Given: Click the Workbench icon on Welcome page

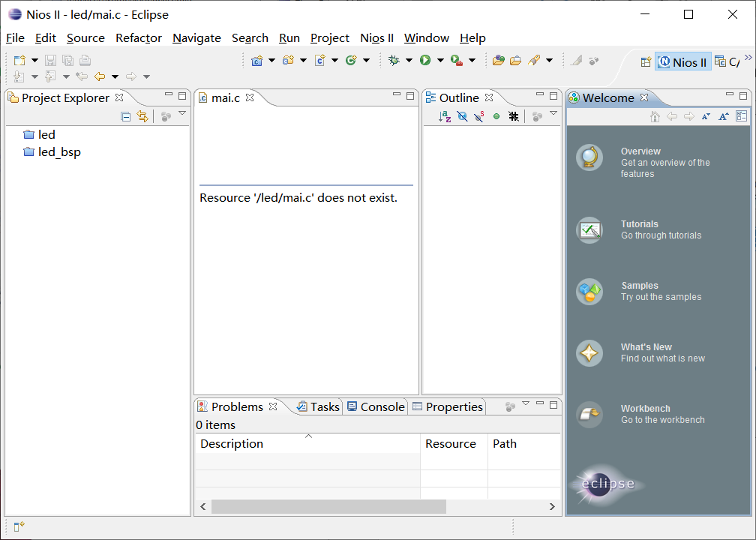Looking at the screenshot, I should tap(589, 414).
